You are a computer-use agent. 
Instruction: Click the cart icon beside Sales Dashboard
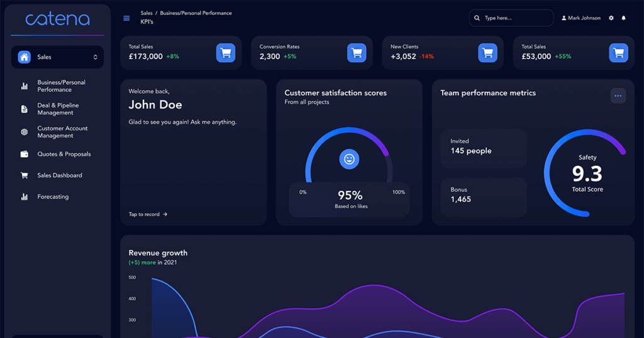click(x=25, y=175)
